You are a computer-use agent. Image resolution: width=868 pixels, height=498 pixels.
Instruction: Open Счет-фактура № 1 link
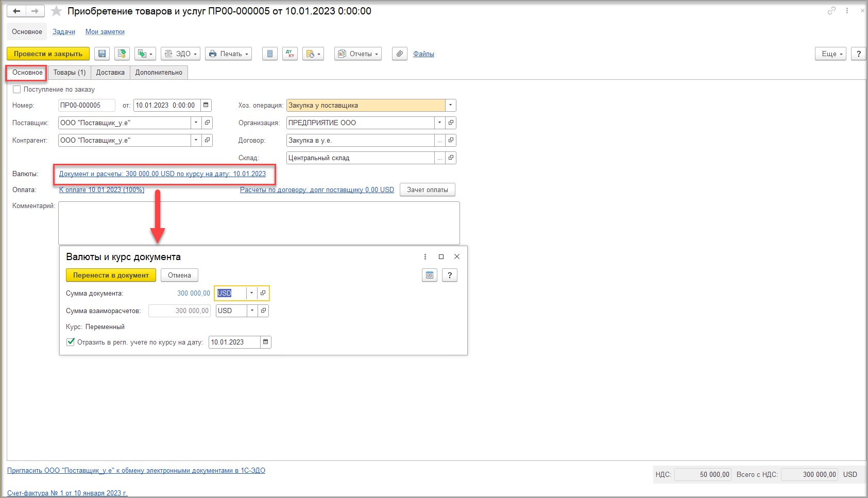point(67,493)
